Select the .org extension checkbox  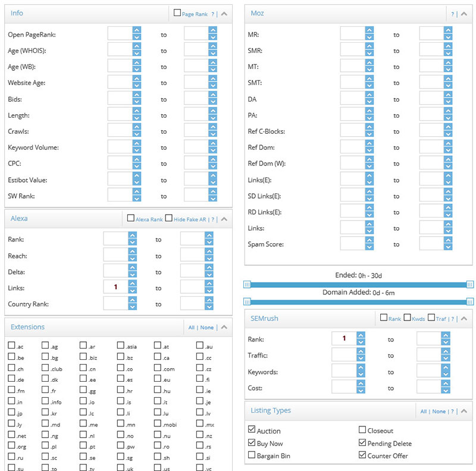(11, 445)
